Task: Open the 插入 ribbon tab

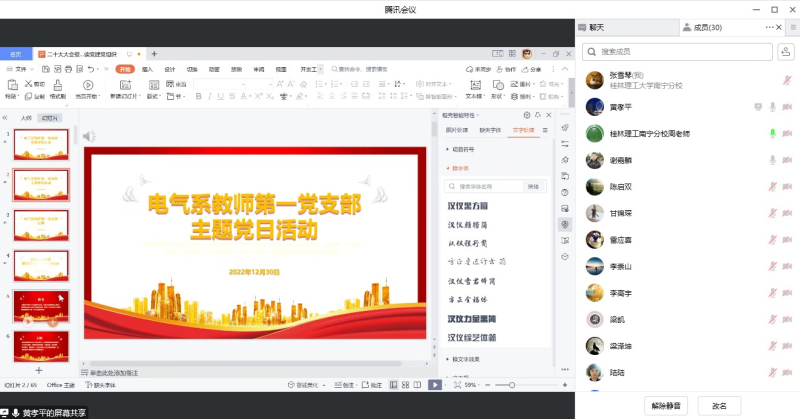Action: pos(147,69)
